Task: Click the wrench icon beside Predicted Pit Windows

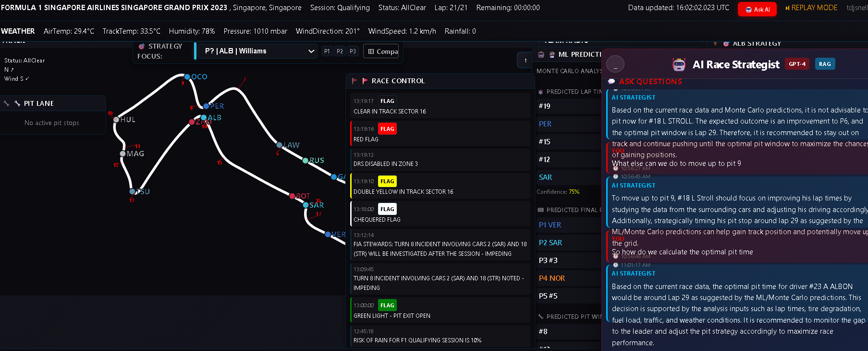Action: tap(541, 316)
